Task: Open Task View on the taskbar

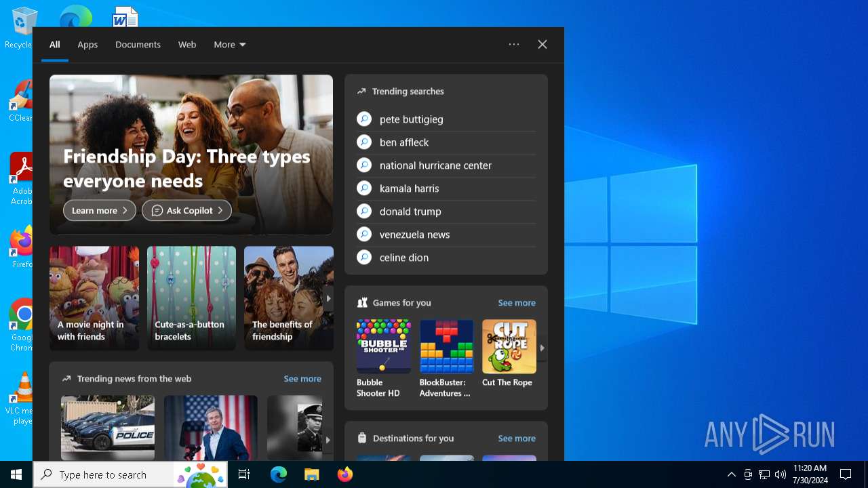Action: click(244, 474)
